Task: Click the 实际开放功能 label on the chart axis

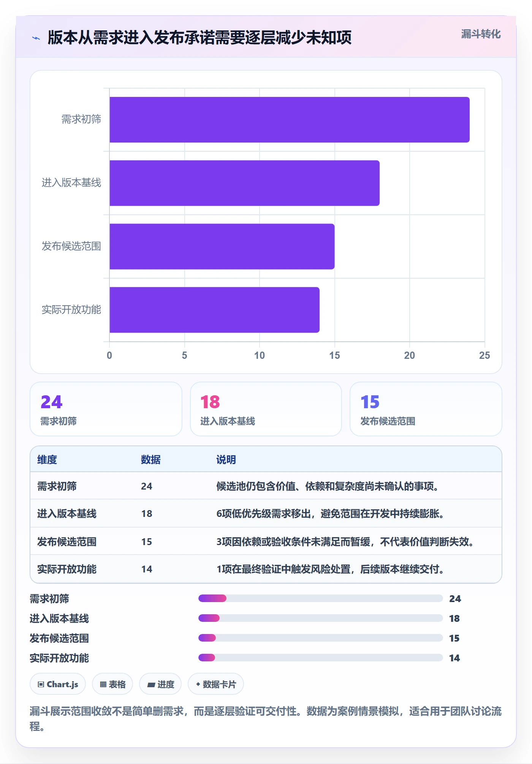Action: 71,310
